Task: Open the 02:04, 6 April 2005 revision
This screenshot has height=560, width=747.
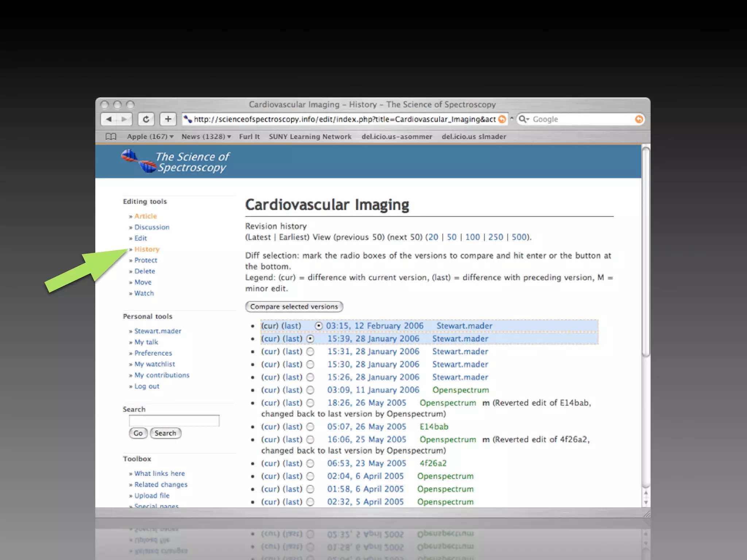Action: 365,476
